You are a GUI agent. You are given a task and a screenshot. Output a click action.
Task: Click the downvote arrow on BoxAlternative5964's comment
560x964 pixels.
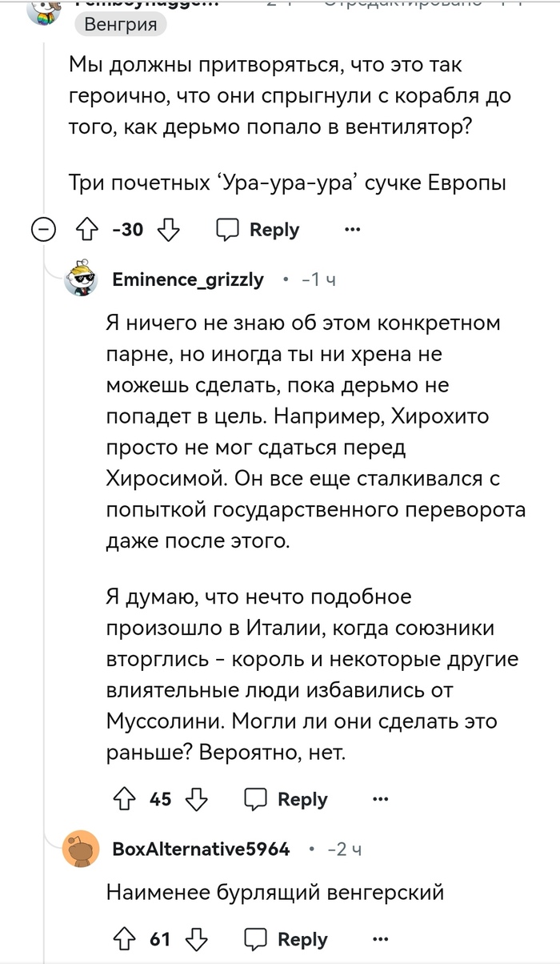pos(193,938)
